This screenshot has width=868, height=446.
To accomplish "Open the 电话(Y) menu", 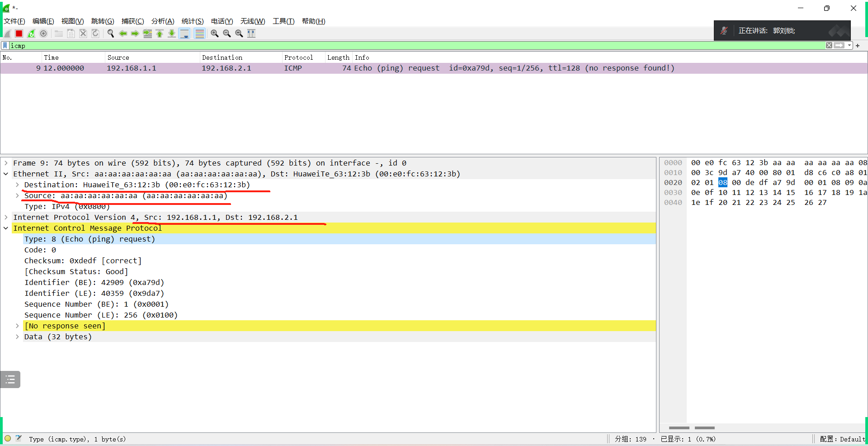I will (x=222, y=21).
